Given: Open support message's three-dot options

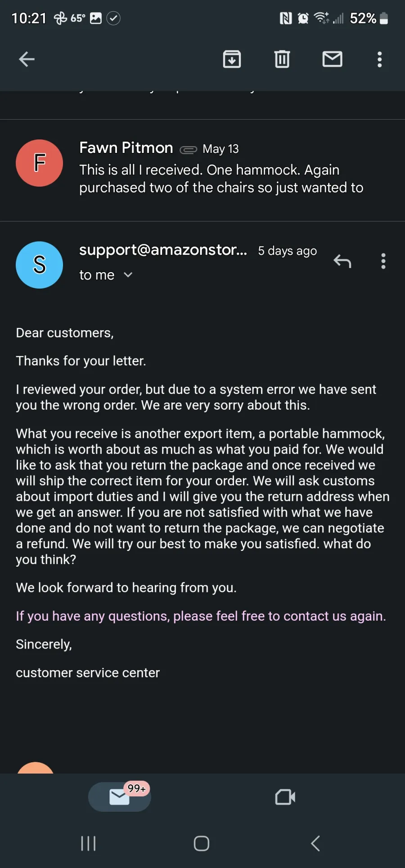Looking at the screenshot, I should [x=383, y=261].
